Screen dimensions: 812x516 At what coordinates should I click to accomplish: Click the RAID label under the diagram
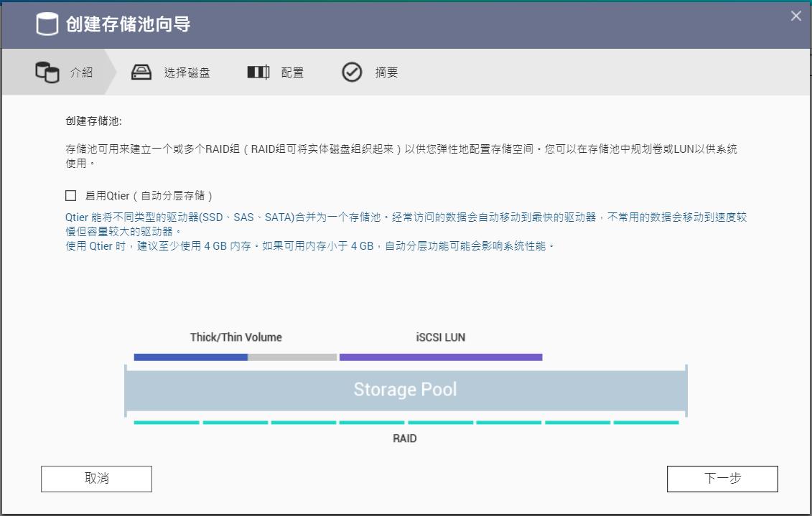(405, 438)
